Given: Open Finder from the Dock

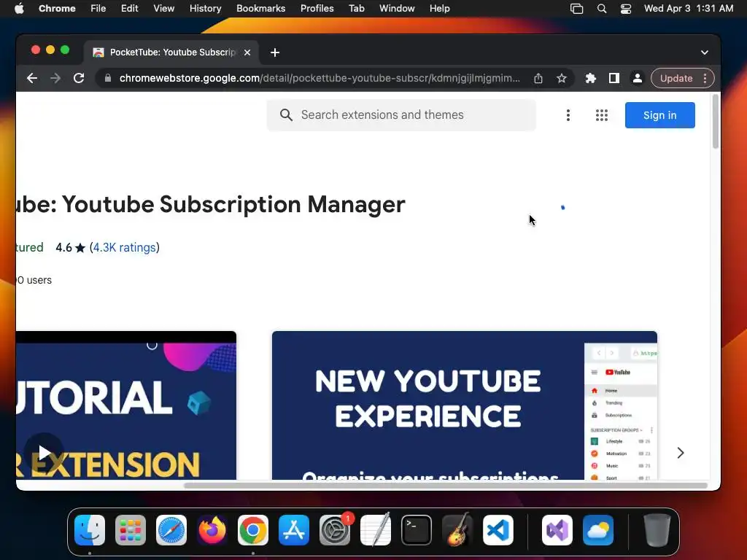Looking at the screenshot, I should coord(90,530).
